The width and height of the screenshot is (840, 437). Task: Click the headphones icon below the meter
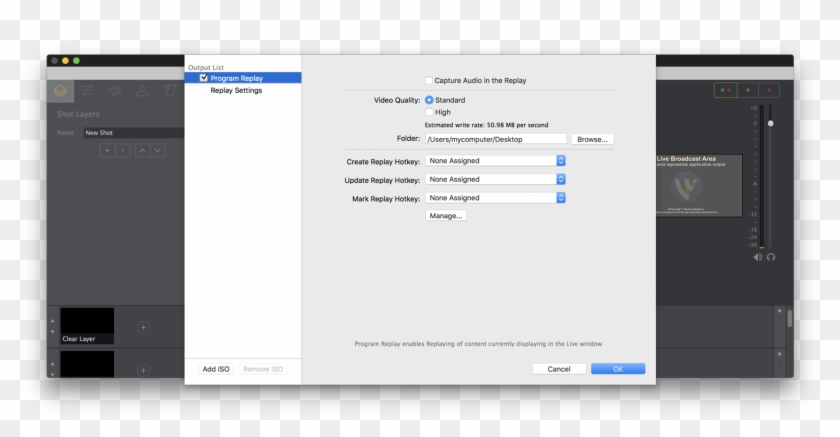771,257
